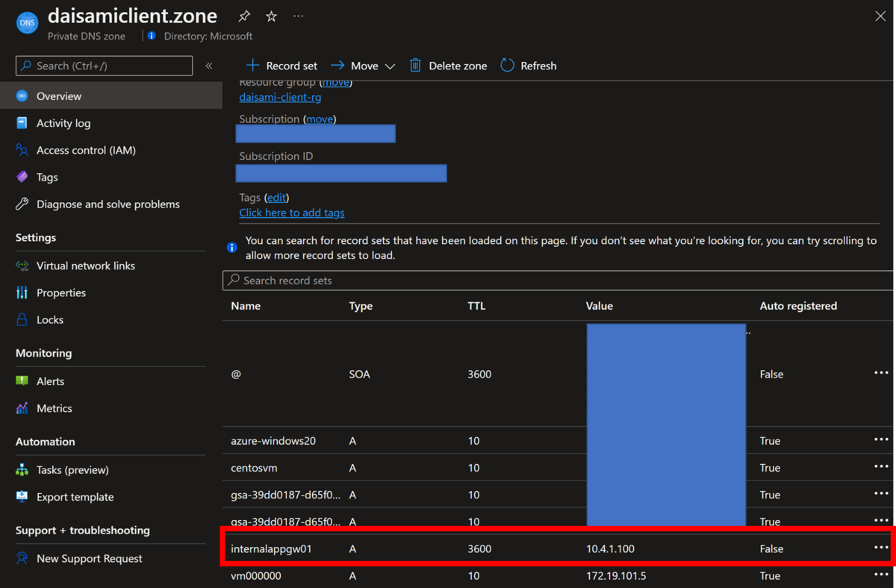
Task: Select the centosvm record name
Action: click(x=254, y=468)
